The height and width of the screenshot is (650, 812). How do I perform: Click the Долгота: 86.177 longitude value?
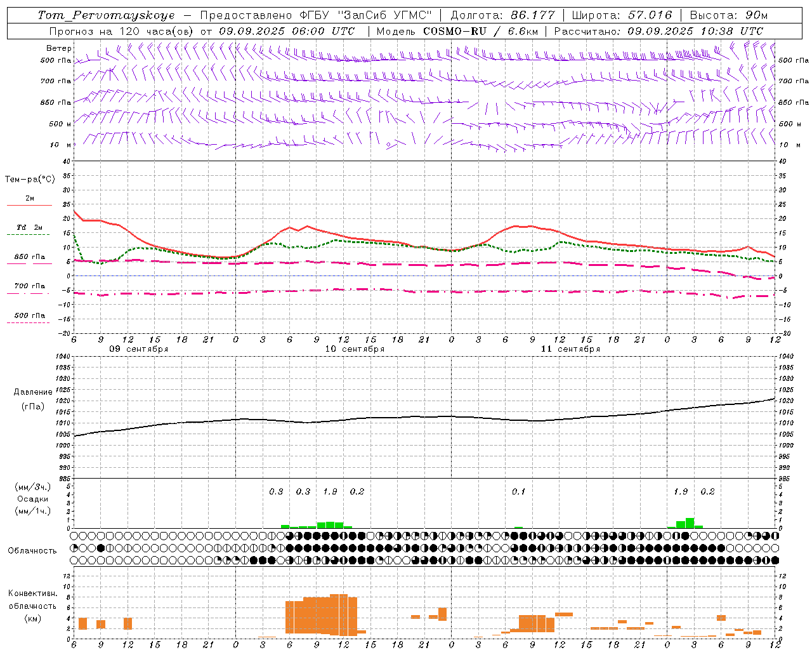pos(502,15)
